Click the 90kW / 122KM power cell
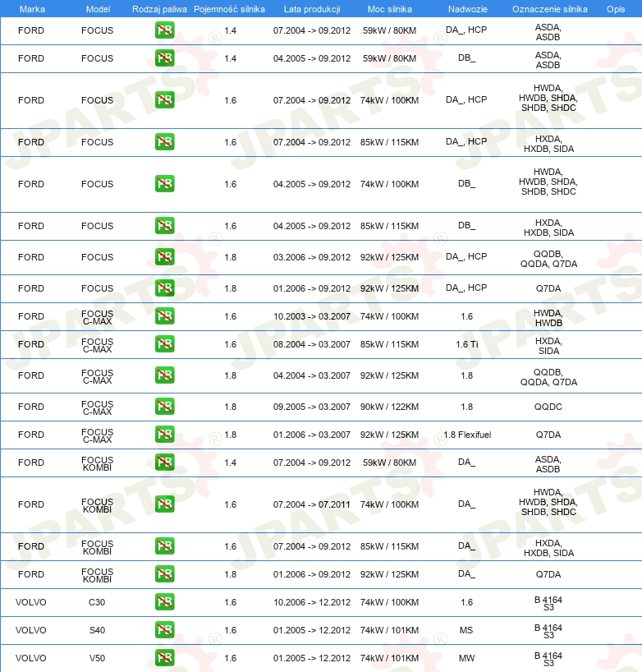The width and height of the screenshot is (642, 672). point(389,407)
